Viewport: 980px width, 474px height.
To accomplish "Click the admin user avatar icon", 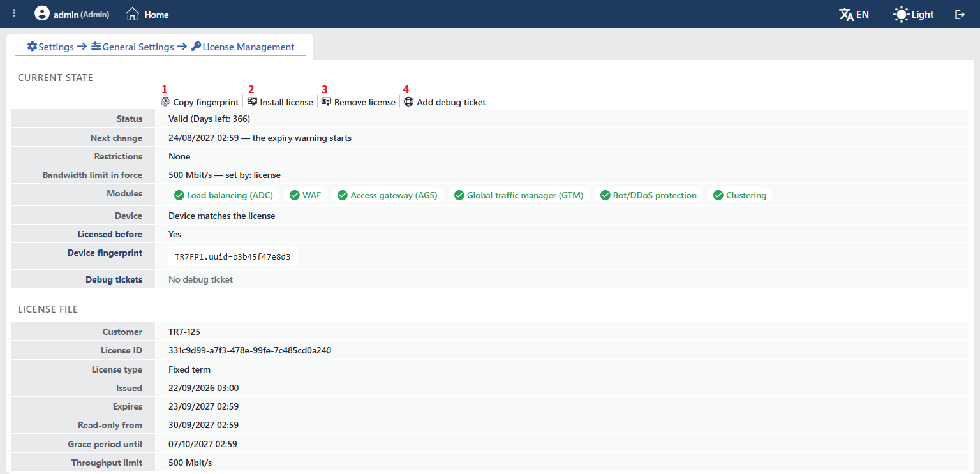I will click(x=42, y=13).
